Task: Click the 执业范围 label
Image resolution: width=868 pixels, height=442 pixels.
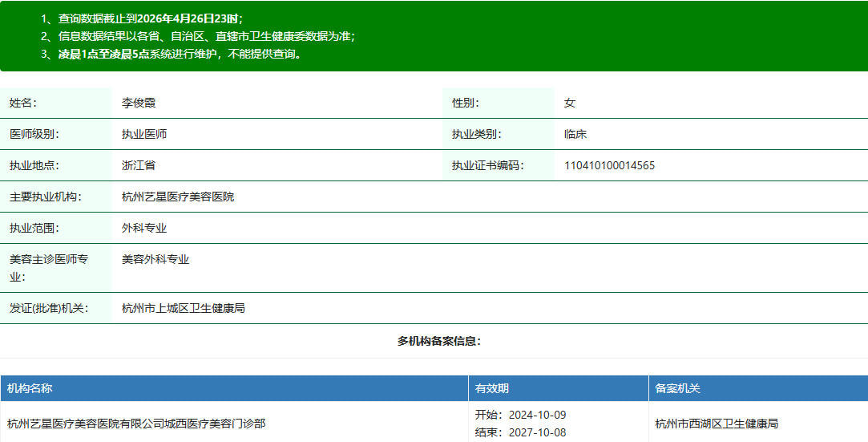Action: point(34,228)
